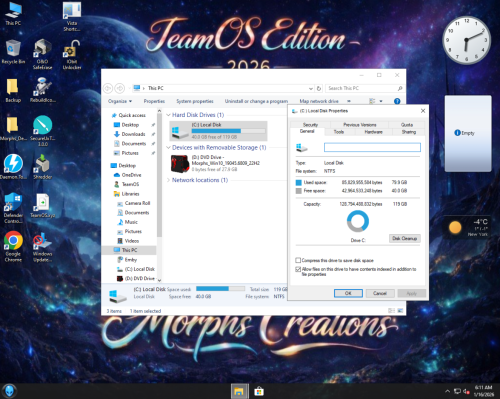This screenshot has height=399, width=500.
Task: Open the IObit Unlocker desktop icon
Action: [72, 55]
